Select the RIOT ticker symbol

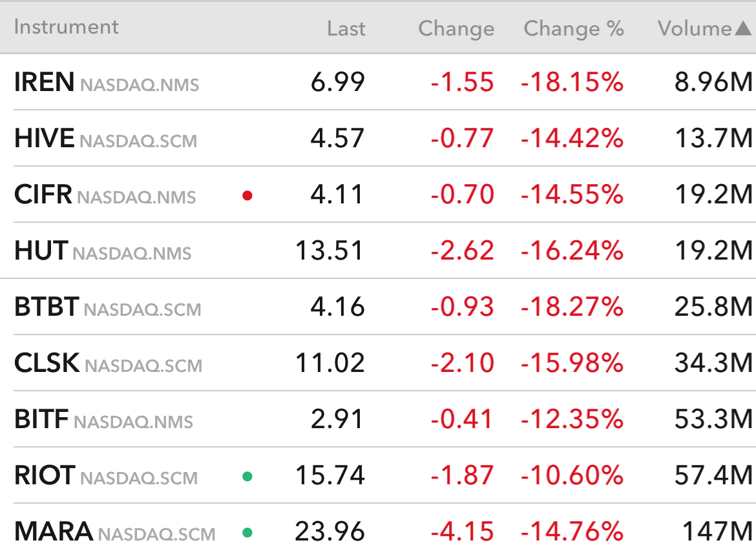45,476
